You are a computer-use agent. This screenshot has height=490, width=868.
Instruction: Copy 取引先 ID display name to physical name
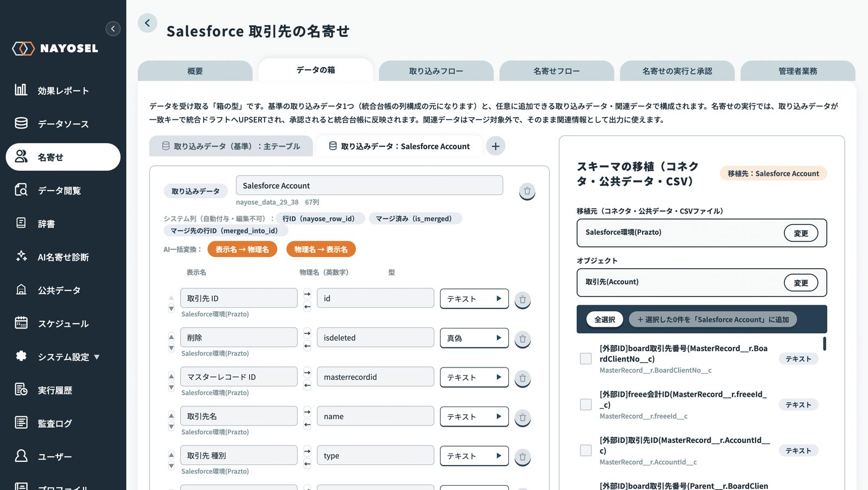[x=307, y=294]
